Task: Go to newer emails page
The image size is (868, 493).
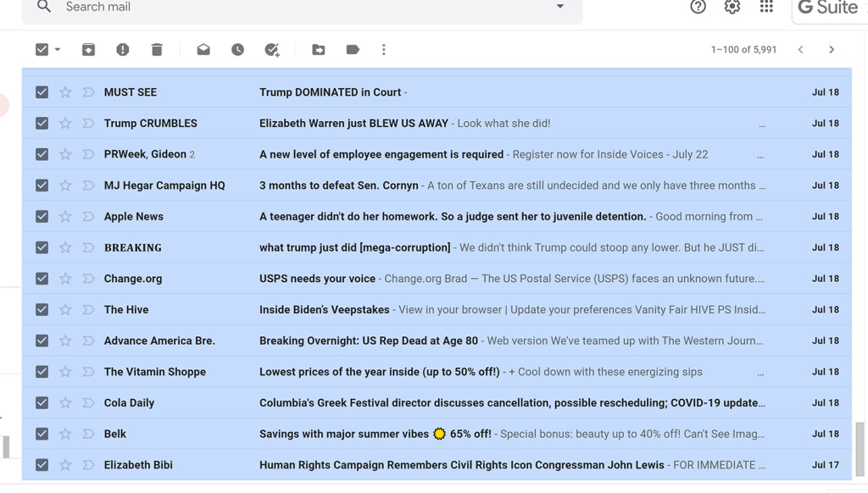Action: tap(800, 50)
